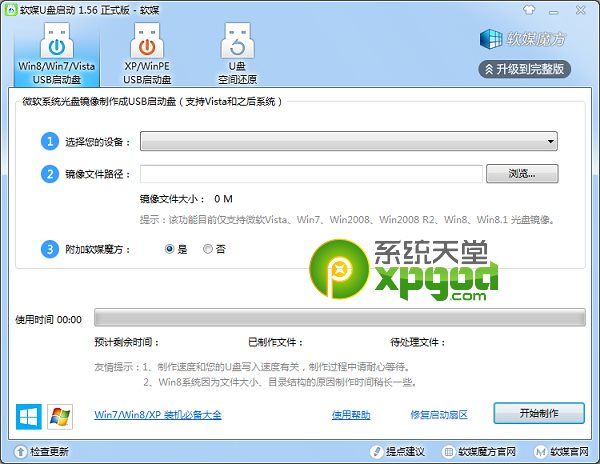Switch to the XP/WinPE USB boot disk tab

coord(147,54)
